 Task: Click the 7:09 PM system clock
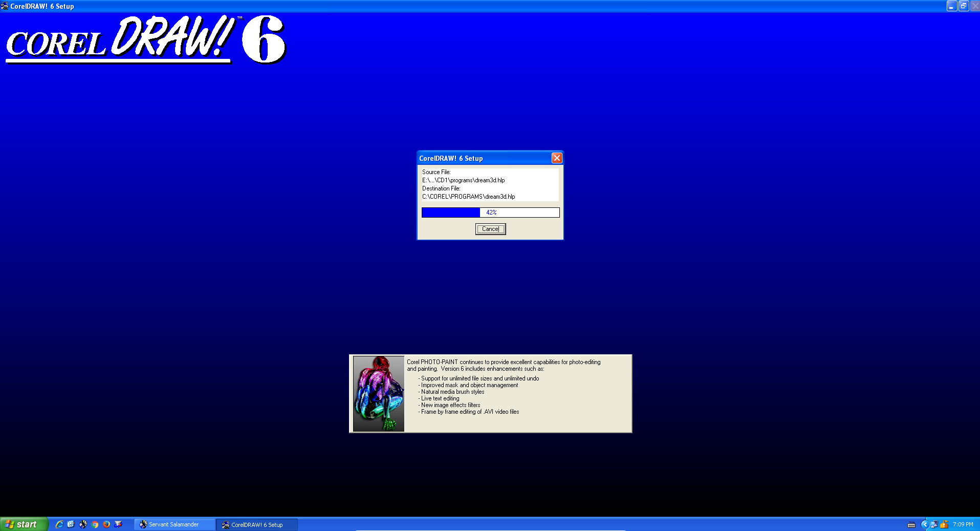click(x=963, y=524)
